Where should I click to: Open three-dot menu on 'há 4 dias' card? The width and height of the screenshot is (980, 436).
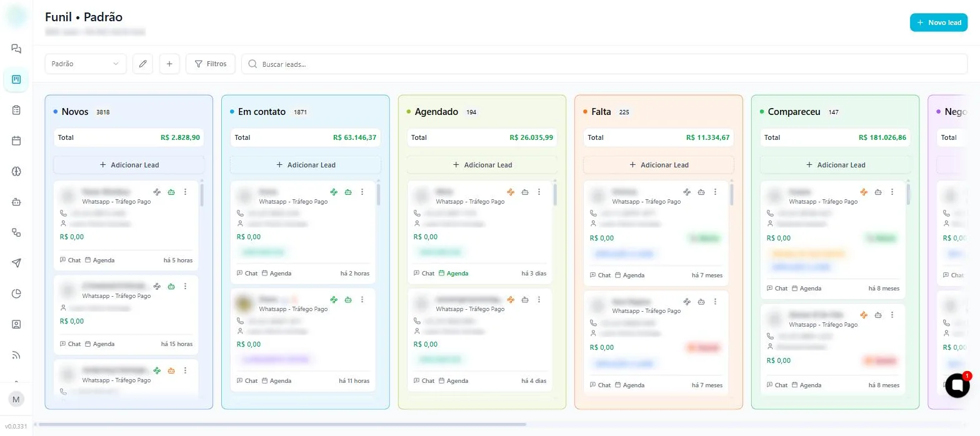[x=539, y=299]
